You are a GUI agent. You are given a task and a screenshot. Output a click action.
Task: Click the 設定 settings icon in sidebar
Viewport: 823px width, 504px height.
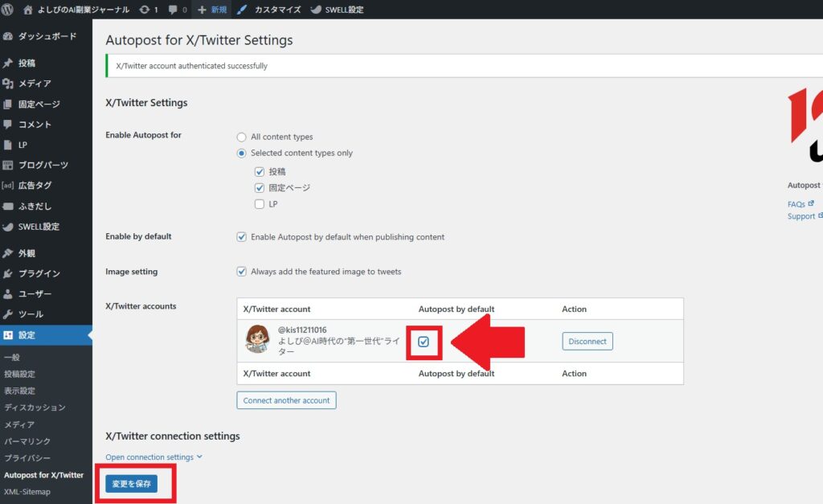(x=8, y=335)
